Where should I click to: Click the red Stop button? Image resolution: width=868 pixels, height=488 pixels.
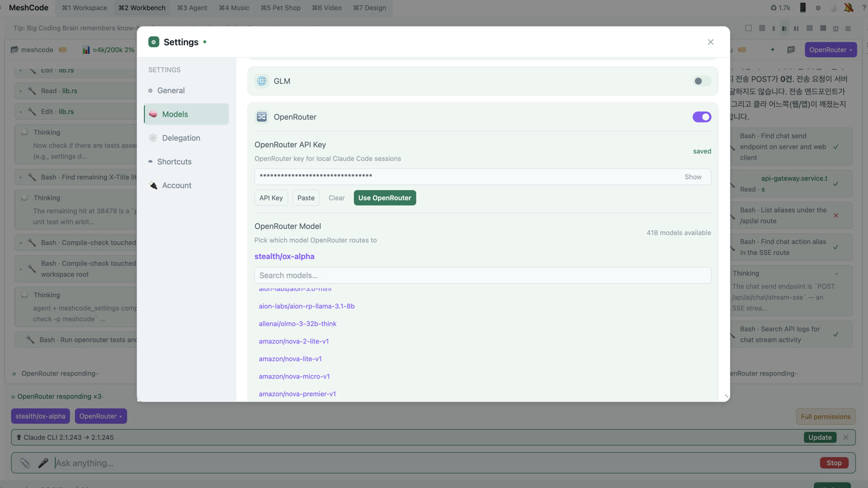click(834, 463)
